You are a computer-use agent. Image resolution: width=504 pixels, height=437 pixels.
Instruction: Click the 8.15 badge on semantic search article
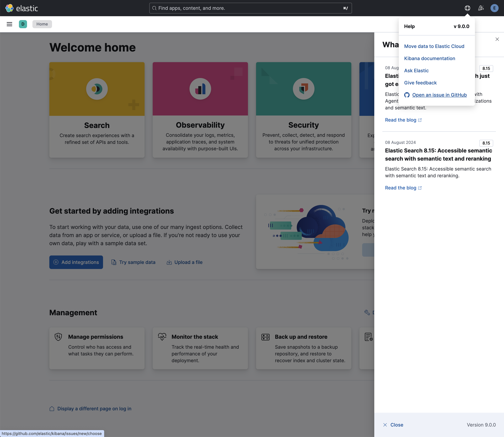486,143
